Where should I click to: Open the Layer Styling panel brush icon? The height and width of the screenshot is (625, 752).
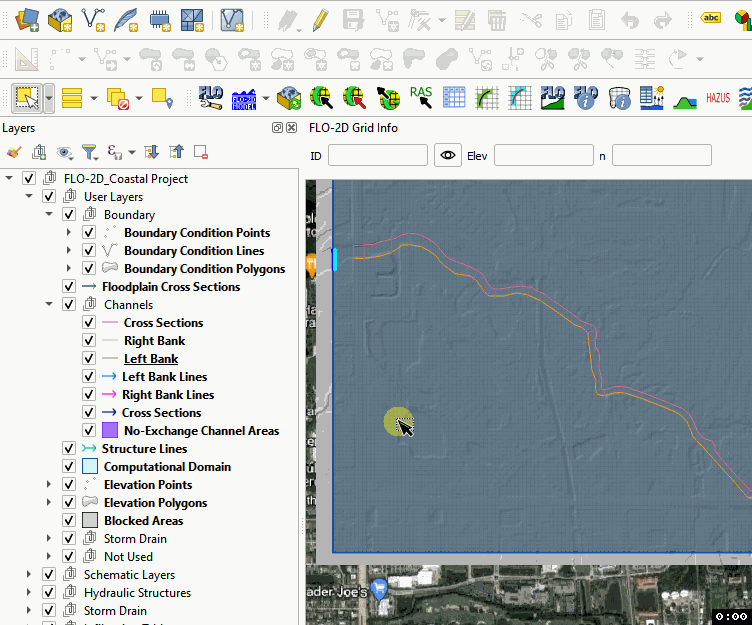click(x=13, y=152)
